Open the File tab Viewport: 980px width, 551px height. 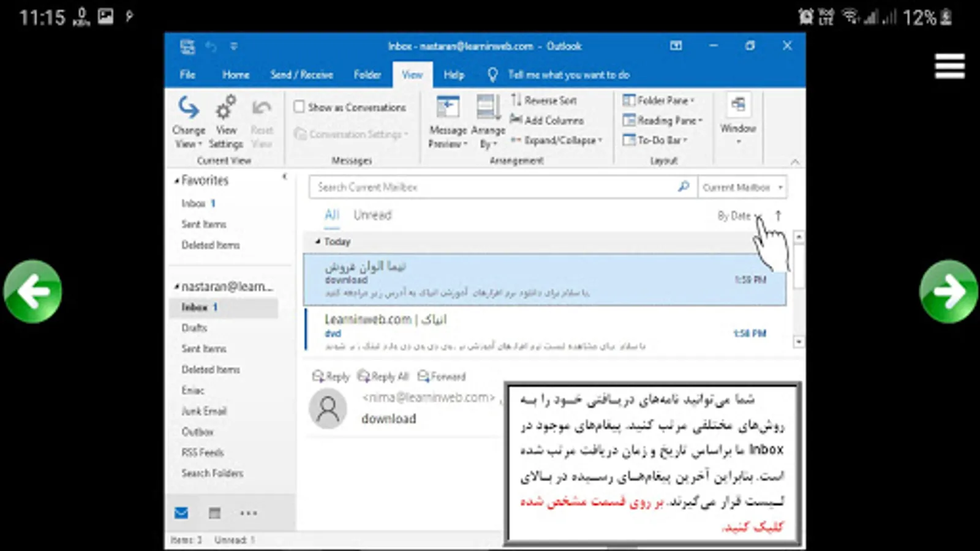pos(187,75)
